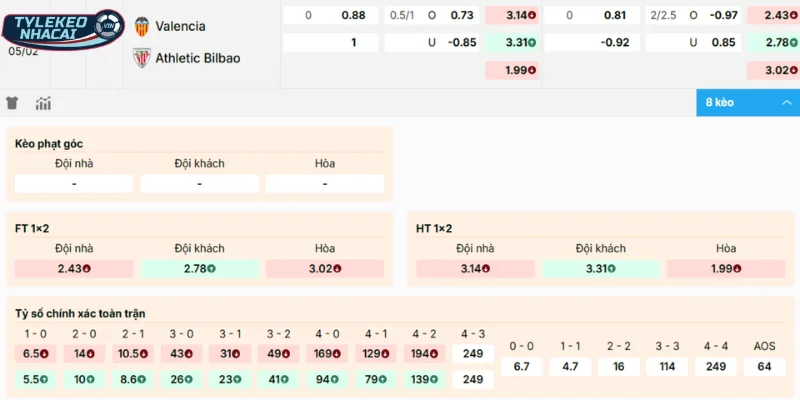Click Valencia team name link
Screen dimensions: 800x400
click(181, 26)
